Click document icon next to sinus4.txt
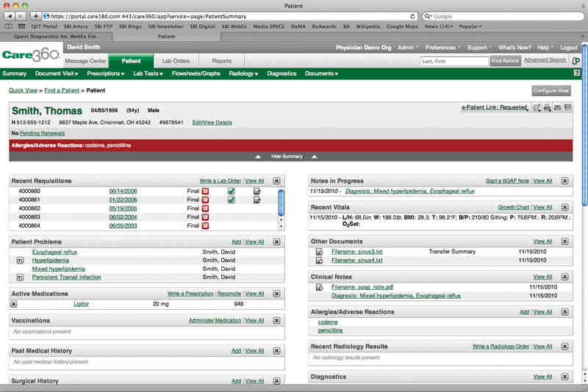Image resolution: width=588 pixels, height=392 pixels. [x=319, y=260]
